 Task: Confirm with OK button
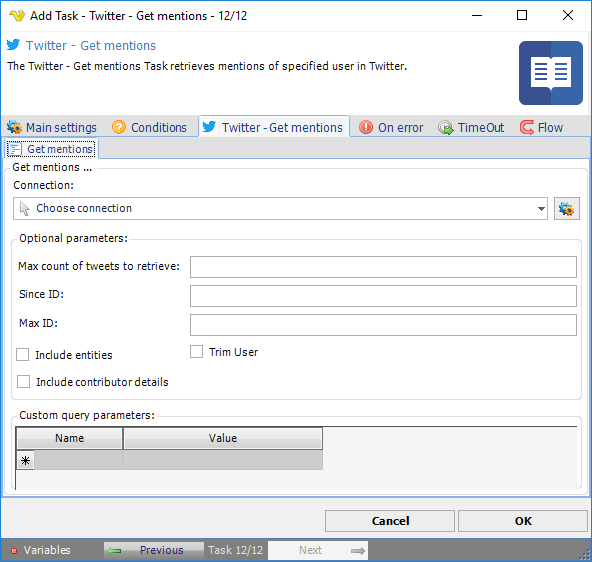[523, 521]
